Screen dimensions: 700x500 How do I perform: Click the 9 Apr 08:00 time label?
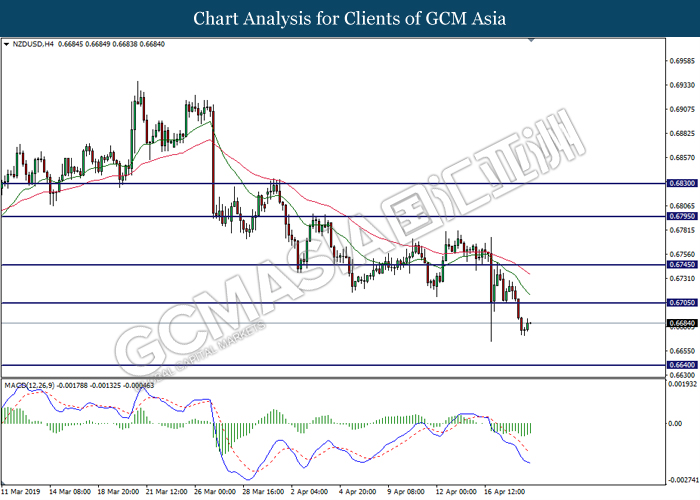click(406, 492)
